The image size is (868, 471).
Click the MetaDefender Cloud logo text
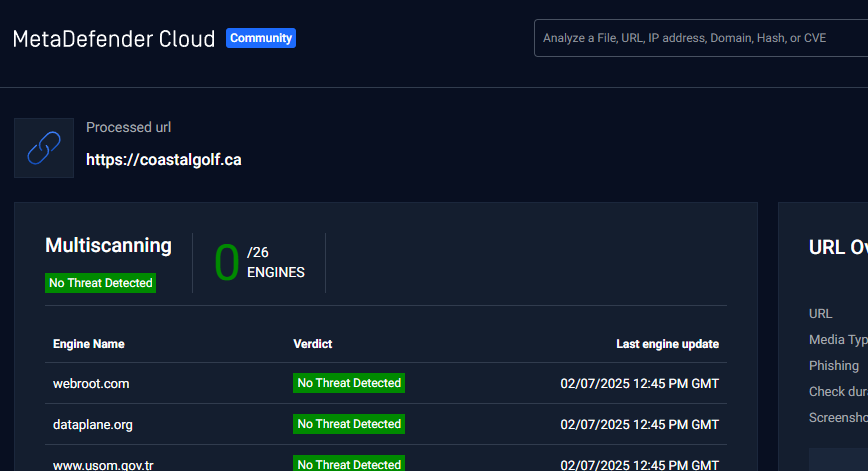(113, 39)
